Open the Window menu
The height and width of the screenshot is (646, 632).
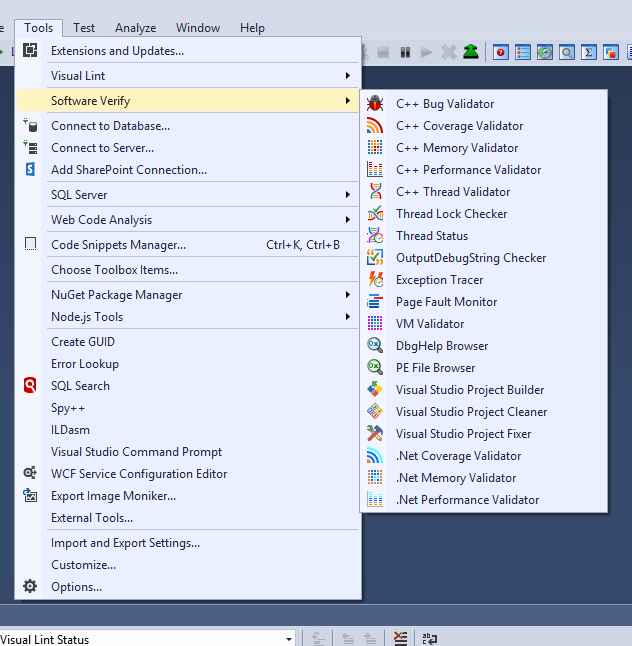(198, 28)
